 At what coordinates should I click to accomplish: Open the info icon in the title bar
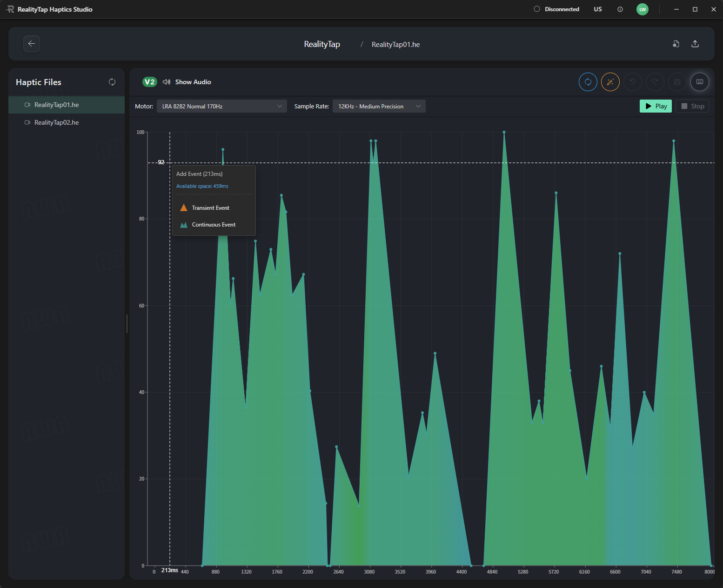pos(620,9)
